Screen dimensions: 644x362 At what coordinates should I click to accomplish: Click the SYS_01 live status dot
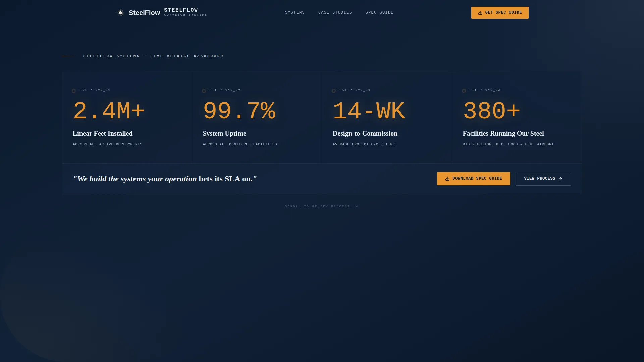pos(74,91)
